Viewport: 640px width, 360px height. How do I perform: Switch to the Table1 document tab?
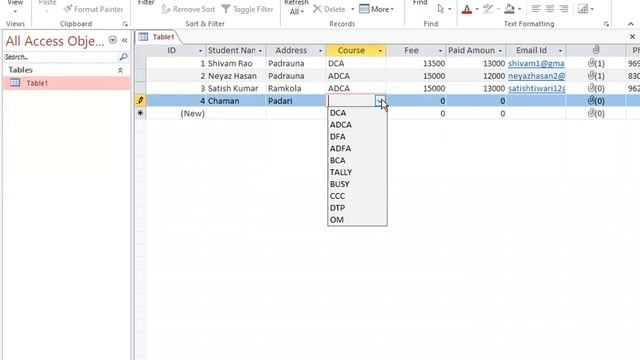click(x=157, y=37)
